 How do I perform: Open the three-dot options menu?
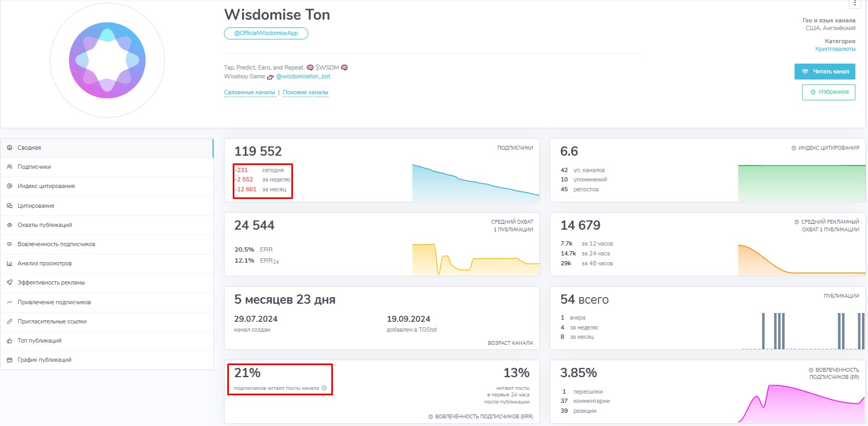pyautogui.click(x=855, y=3)
